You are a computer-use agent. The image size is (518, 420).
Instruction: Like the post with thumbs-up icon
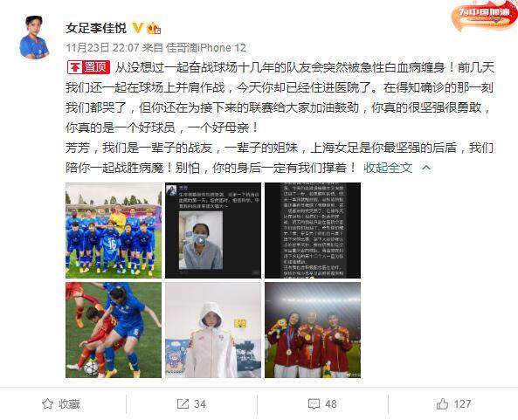pos(442,403)
